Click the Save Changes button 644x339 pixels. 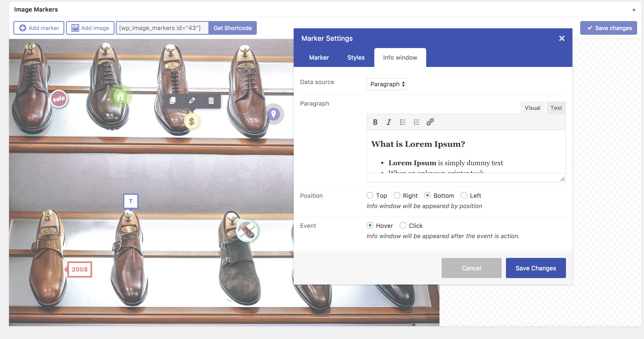coord(536,268)
